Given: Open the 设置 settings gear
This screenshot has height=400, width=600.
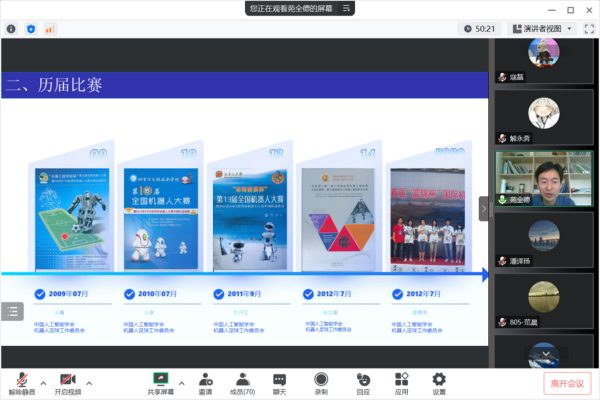Looking at the screenshot, I should point(439,380).
